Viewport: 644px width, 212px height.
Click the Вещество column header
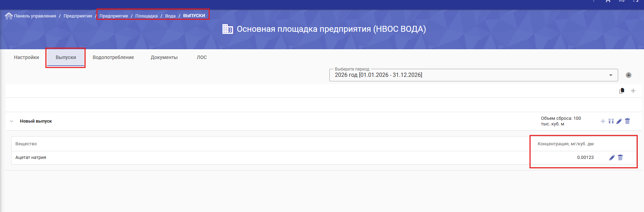click(26, 144)
